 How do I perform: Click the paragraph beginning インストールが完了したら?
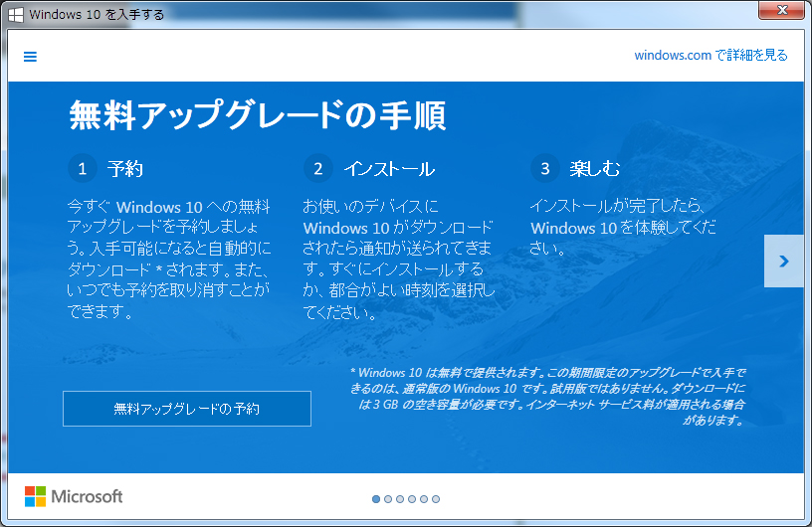pyautogui.click(x=623, y=227)
